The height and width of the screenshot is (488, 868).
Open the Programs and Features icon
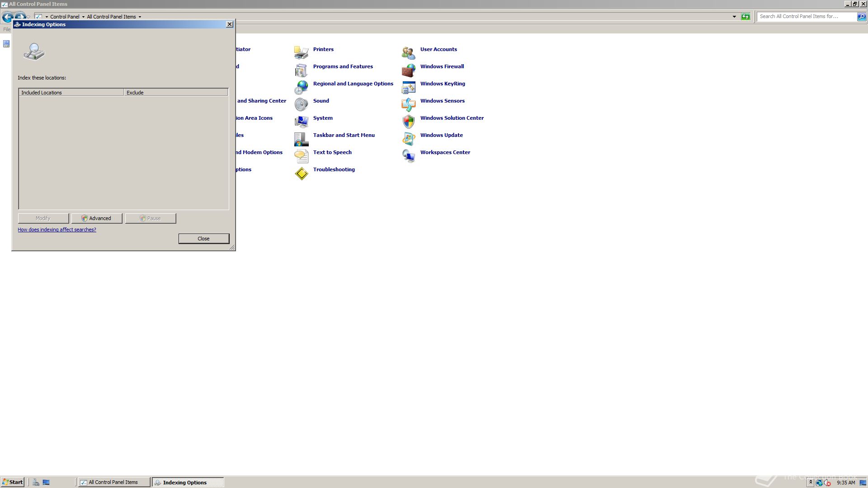[301, 70]
